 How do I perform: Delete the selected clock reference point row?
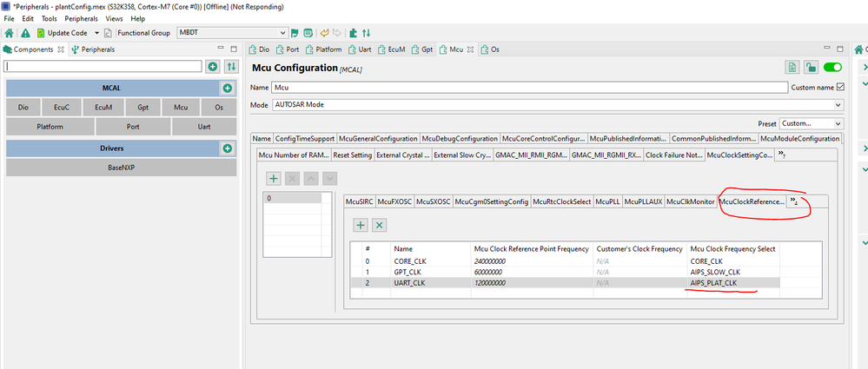(380, 225)
